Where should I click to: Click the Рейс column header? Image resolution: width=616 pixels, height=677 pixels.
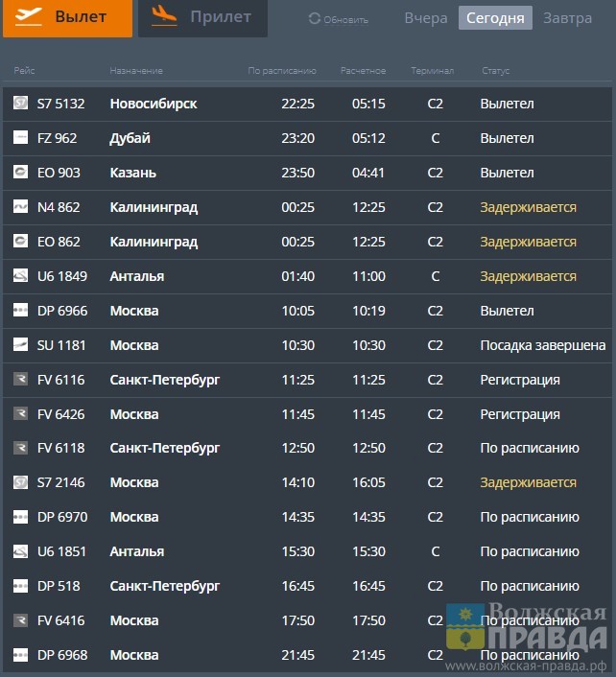(x=24, y=71)
